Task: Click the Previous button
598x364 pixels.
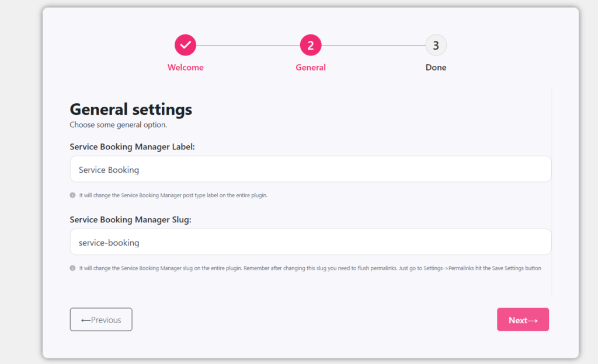Action: pyautogui.click(x=100, y=319)
